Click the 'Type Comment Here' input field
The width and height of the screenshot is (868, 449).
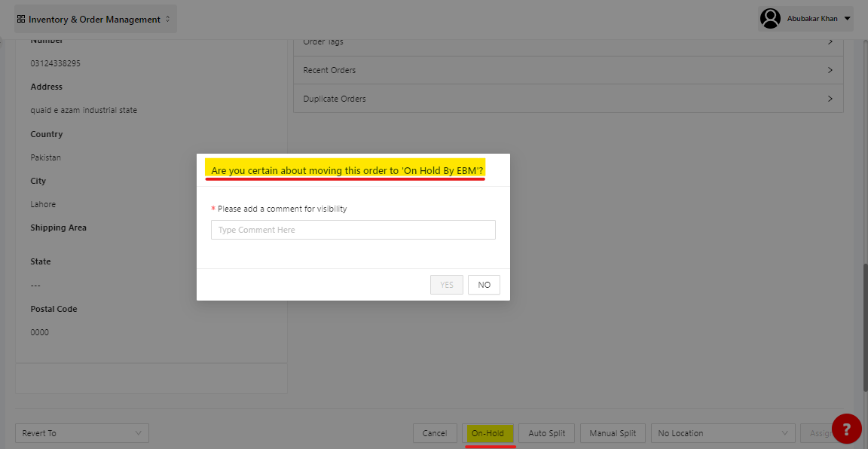pos(353,230)
